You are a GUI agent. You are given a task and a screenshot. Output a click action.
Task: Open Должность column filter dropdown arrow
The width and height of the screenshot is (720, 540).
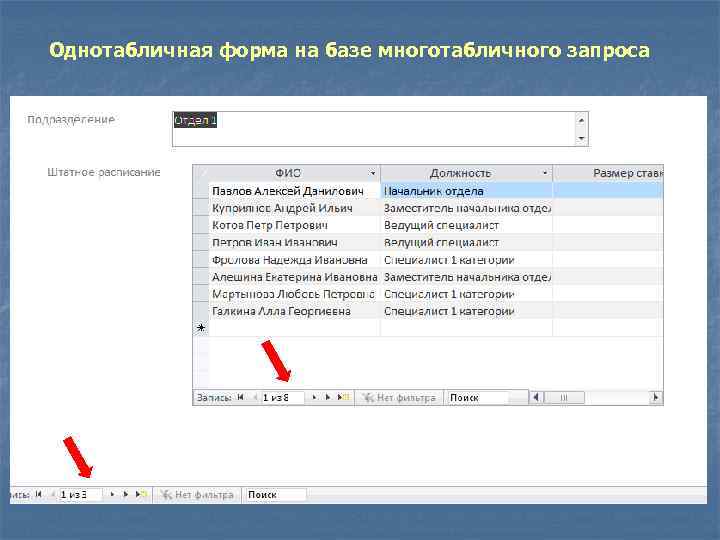coord(545,173)
